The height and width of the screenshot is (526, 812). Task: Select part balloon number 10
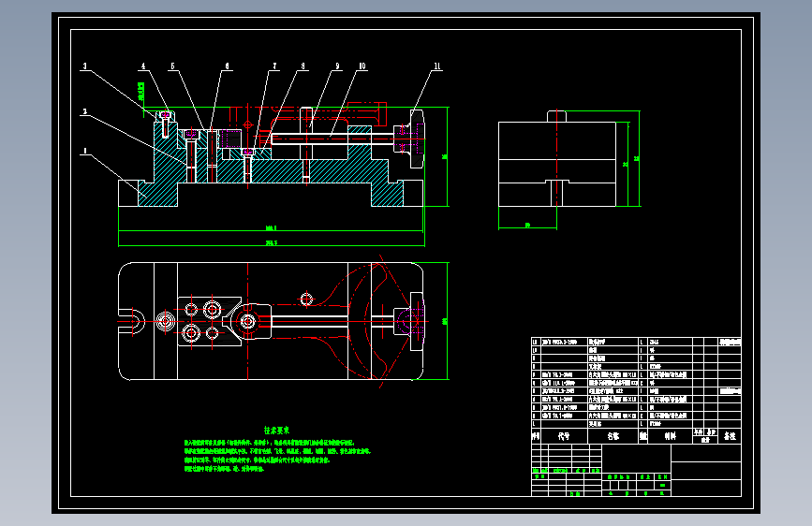362,66
